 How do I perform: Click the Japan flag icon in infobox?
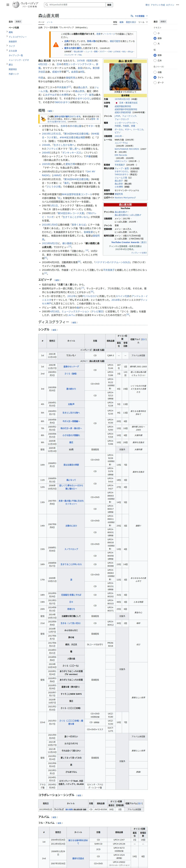116,103
